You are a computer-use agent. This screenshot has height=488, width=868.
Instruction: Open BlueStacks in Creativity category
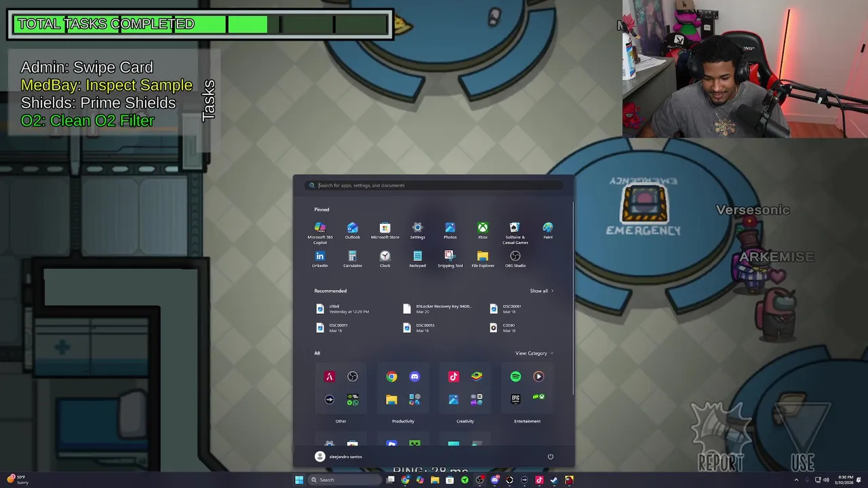coord(477,377)
